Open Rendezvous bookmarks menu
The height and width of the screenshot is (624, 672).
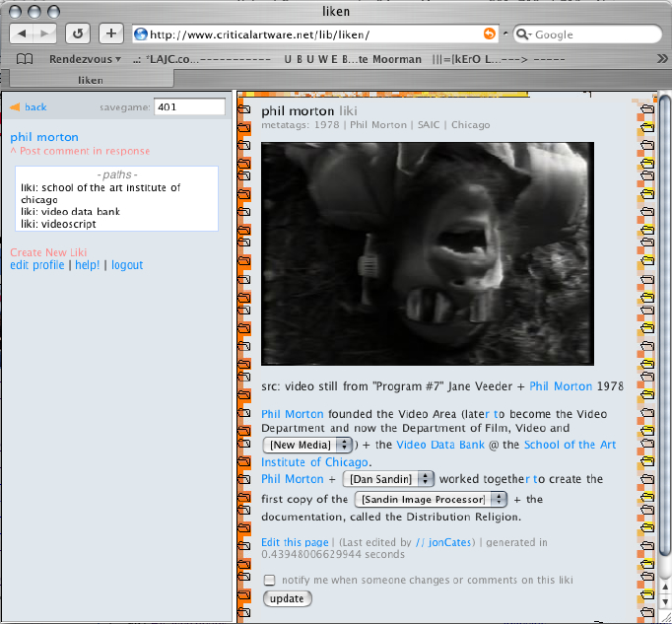[85, 59]
